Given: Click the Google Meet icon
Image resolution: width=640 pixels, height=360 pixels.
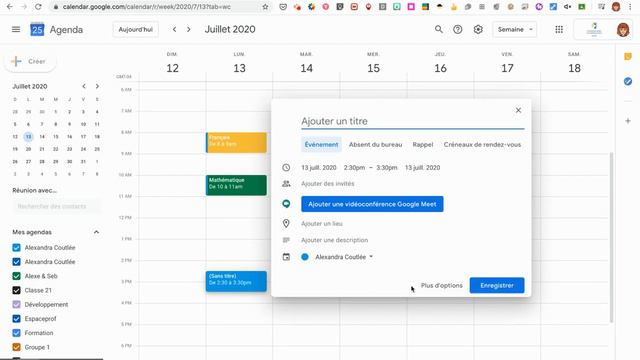Looking at the screenshot, I should click(286, 204).
